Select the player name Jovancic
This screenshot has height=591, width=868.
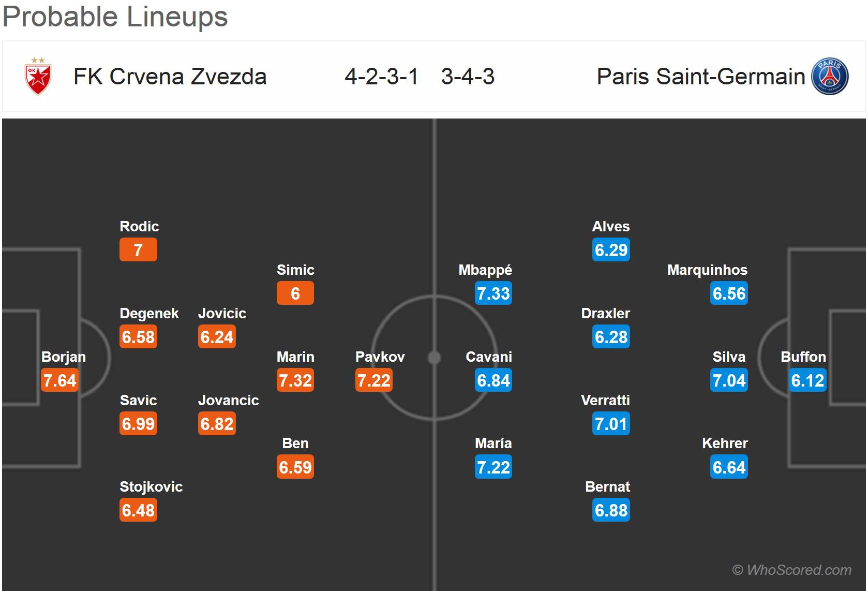(228, 400)
